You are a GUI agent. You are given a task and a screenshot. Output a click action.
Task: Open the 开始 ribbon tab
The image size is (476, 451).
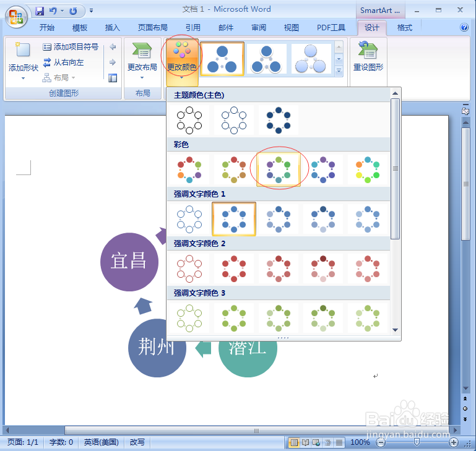(x=47, y=28)
